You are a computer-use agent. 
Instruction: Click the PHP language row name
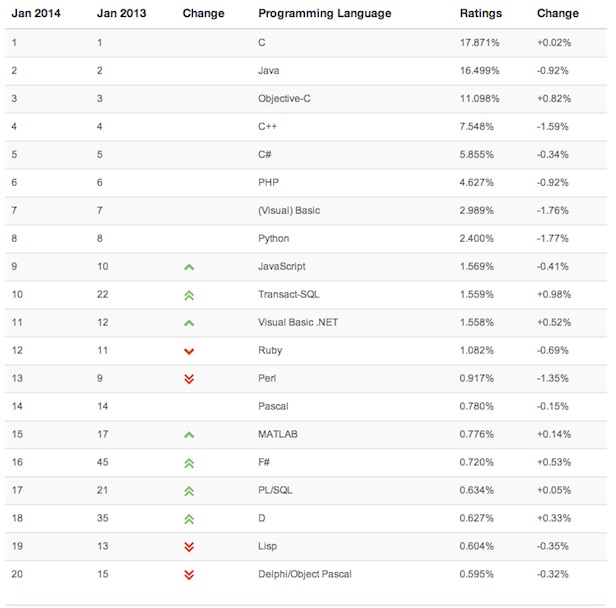click(269, 183)
